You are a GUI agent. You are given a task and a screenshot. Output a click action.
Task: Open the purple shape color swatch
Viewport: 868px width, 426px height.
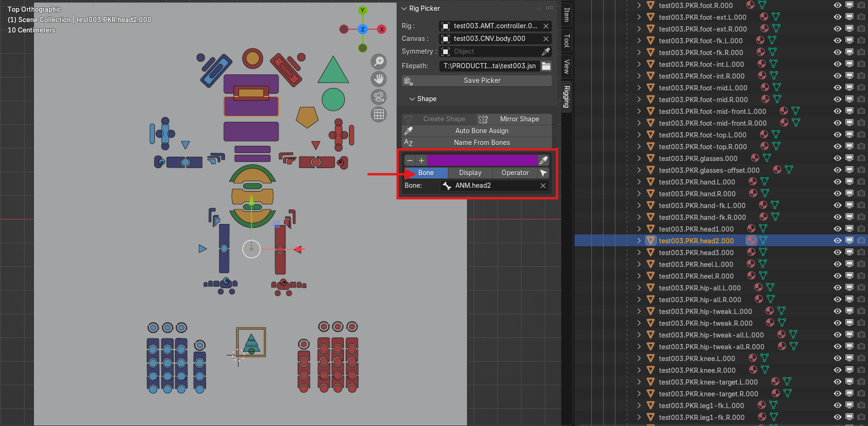pos(482,161)
